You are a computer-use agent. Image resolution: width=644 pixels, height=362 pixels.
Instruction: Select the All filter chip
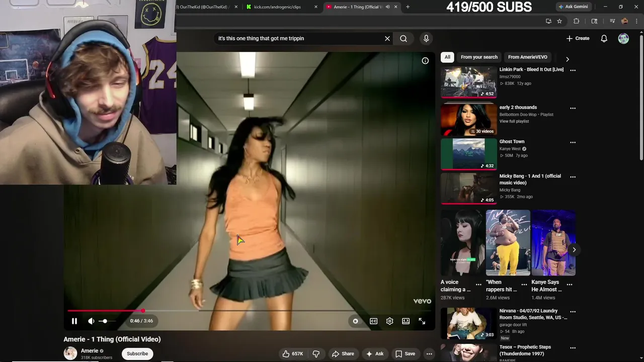[447, 57]
